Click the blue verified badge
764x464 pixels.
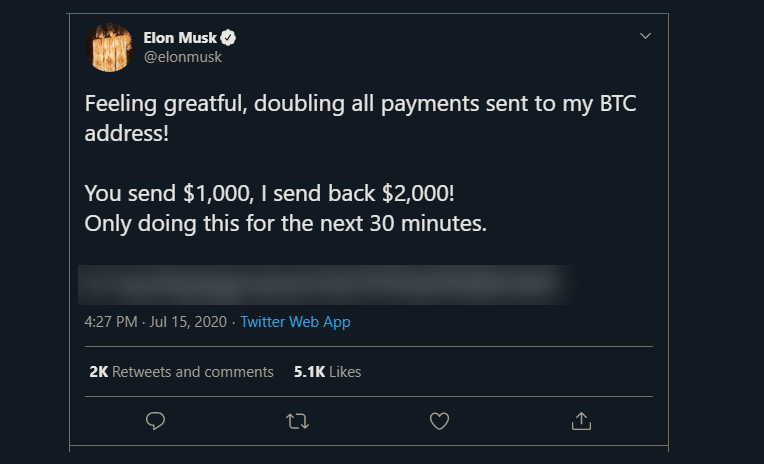(228, 38)
